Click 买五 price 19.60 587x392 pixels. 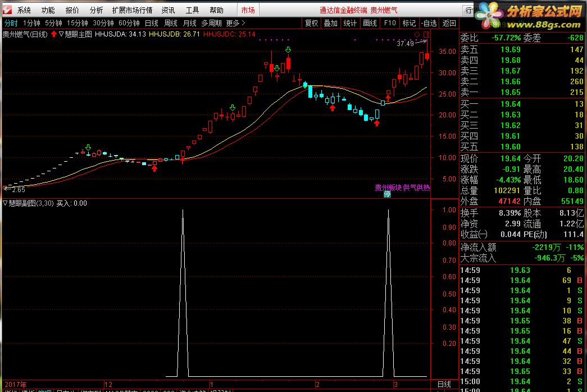point(510,147)
